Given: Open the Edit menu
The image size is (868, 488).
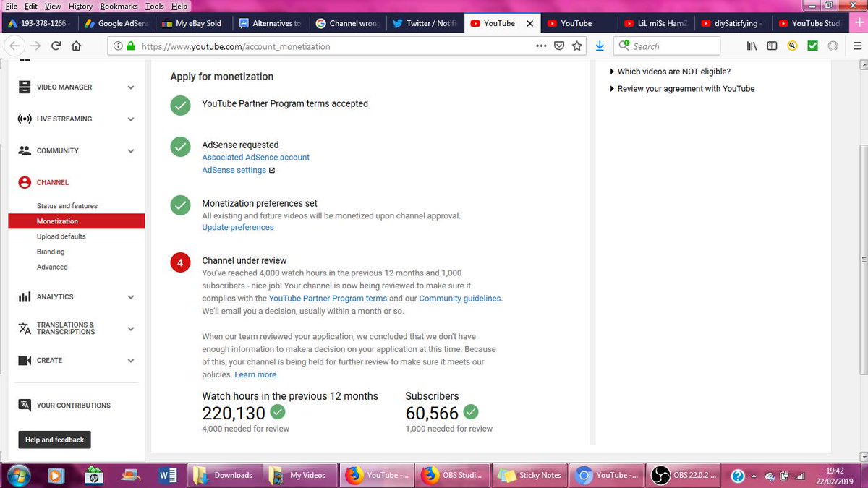Looking at the screenshot, I should point(31,6).
